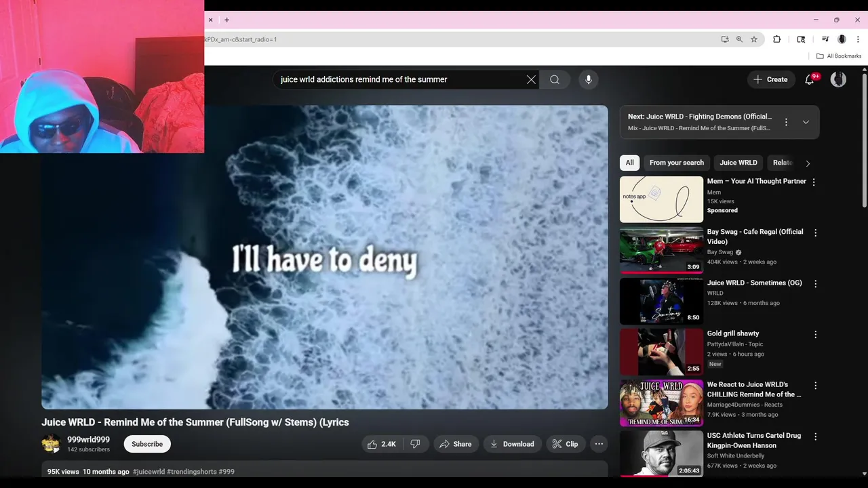Select the Related filter chip

click(782, 163)
